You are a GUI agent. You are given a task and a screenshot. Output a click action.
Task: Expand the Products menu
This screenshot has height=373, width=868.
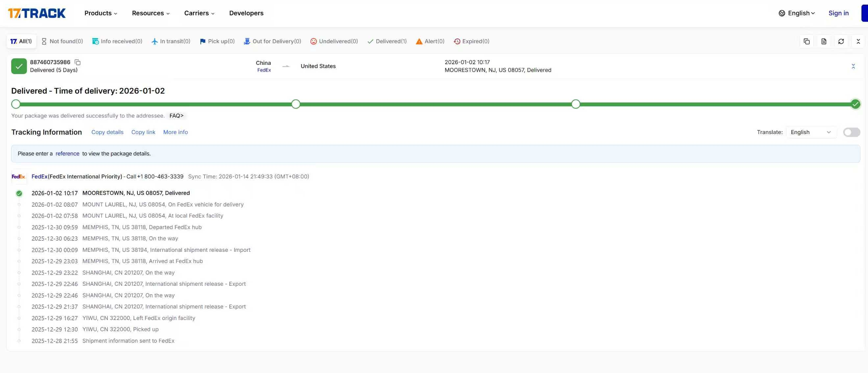[x=100, y=13]
